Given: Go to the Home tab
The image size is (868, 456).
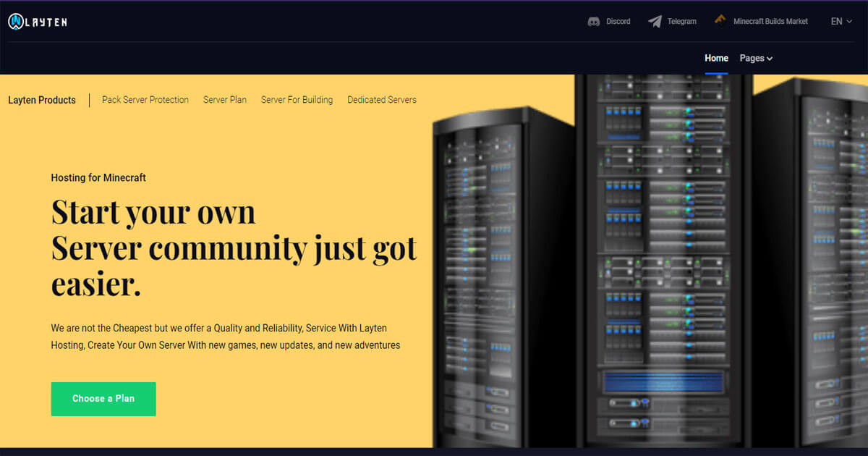Looking at the screenshot, I should [x=716, y=58].
